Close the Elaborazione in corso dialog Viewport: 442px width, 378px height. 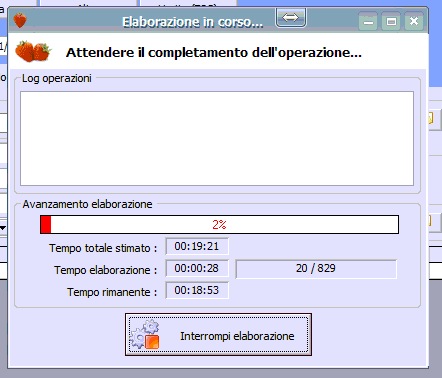point(414,22)
